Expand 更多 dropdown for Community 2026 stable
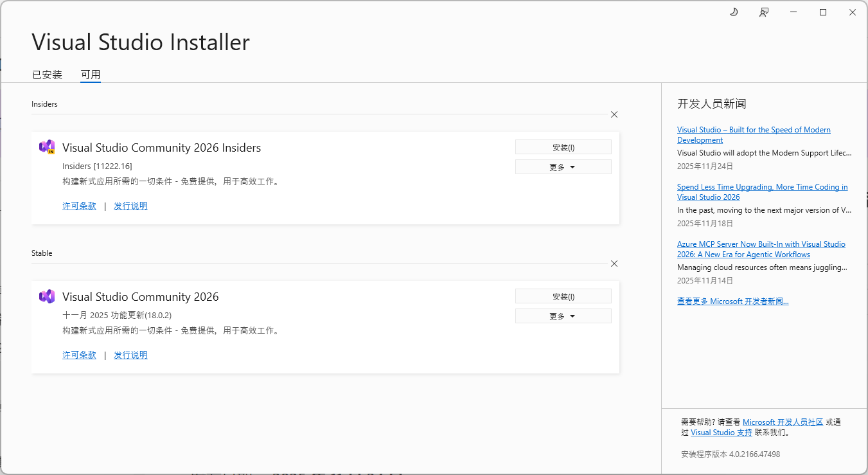Image resolution: width=868 pixels, height=475 pixels. [x=563, y=316]
